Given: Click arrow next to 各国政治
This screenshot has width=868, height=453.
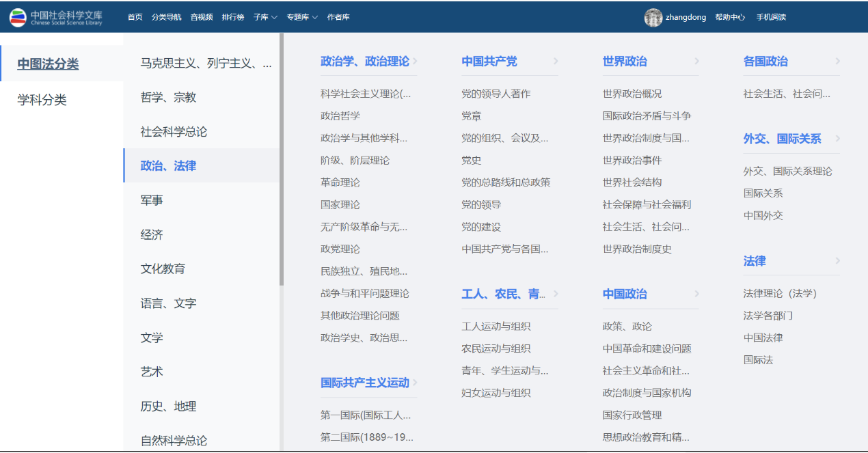Looking at the screenshot, I should tap(837, 61).
